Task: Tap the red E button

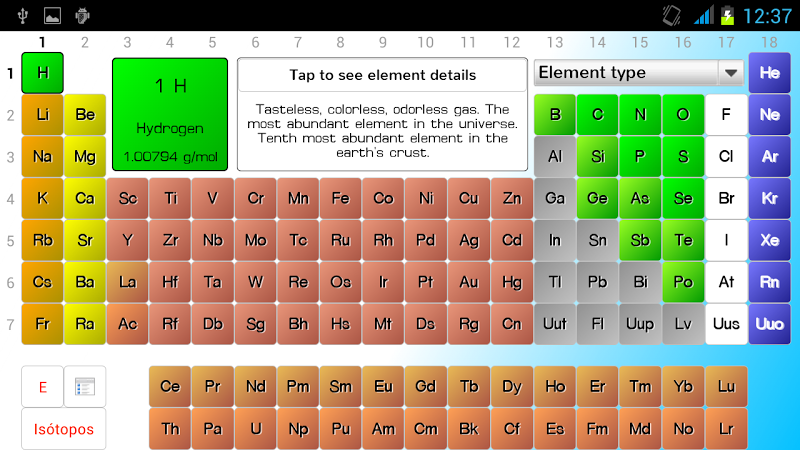Action: 42,387
